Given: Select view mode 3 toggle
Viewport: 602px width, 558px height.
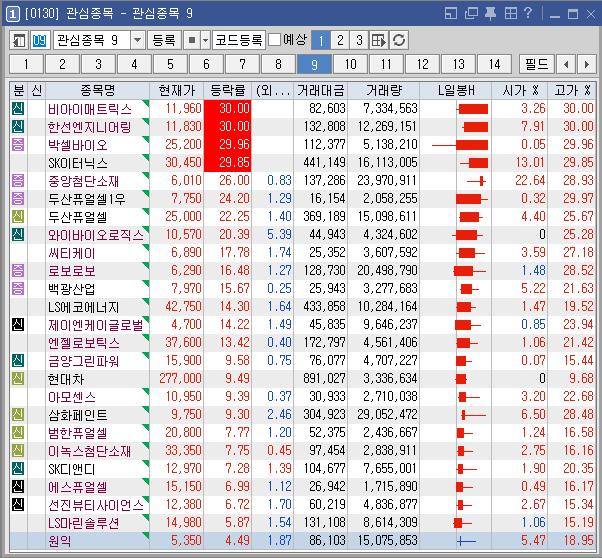Looking at the screenshot, I should 359,40.
